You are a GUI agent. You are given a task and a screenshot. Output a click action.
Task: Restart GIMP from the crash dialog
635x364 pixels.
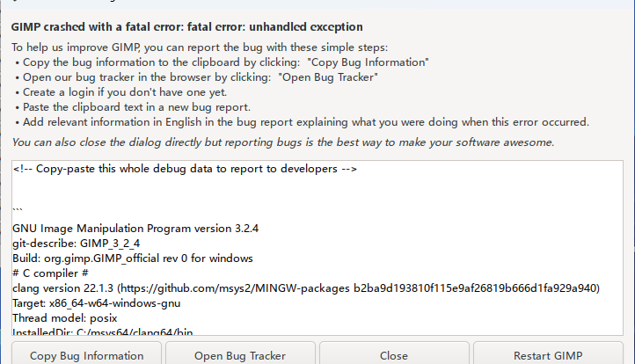[548, 353]
